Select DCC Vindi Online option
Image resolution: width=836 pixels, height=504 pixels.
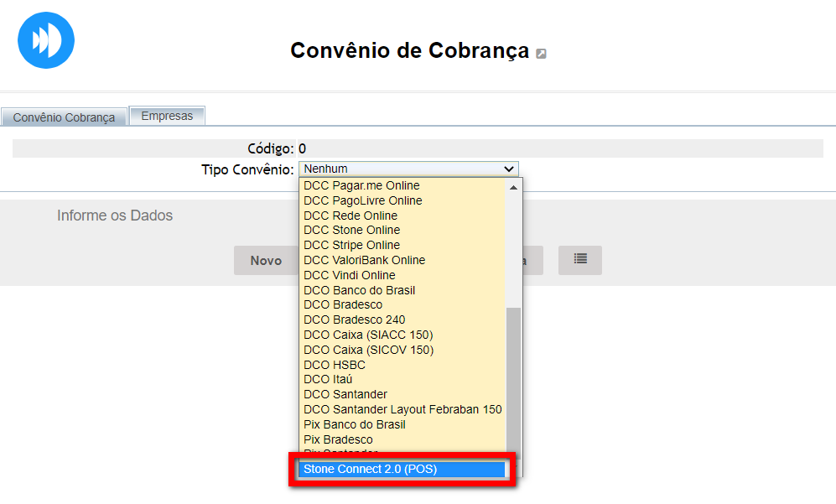pyautogui.click(x=349, y=275)
